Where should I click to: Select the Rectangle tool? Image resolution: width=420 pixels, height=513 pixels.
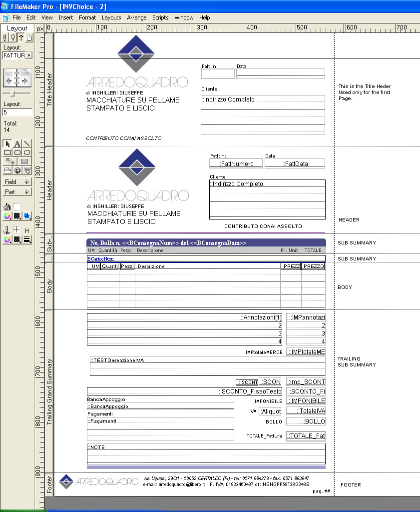point(7,152)
